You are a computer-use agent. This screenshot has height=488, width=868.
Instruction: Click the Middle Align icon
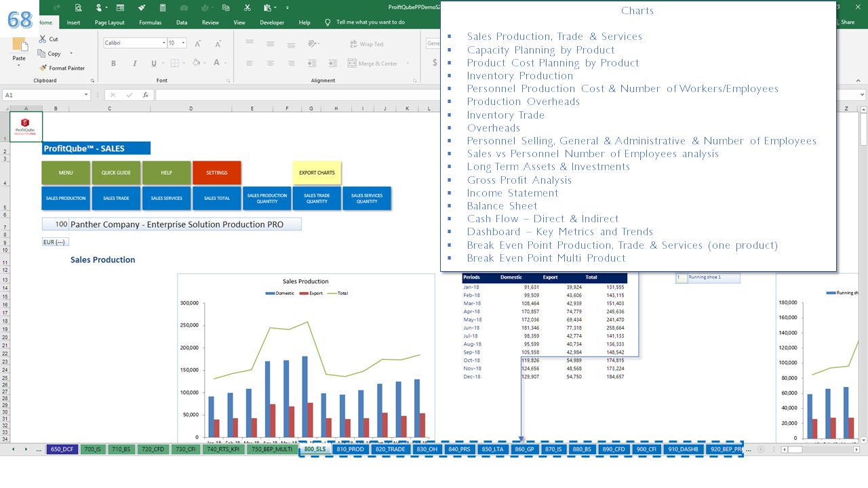pos(270,43)
